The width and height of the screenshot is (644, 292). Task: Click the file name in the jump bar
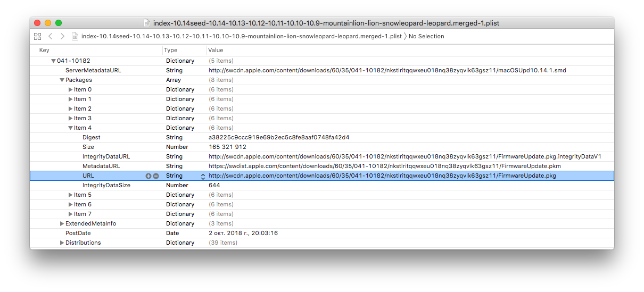(241, 36)
